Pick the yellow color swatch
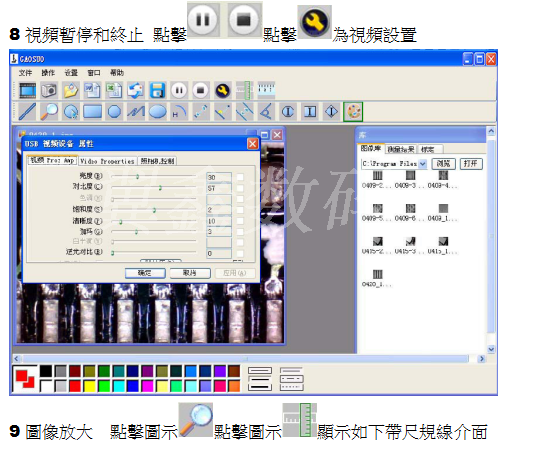 click(90, 386)
